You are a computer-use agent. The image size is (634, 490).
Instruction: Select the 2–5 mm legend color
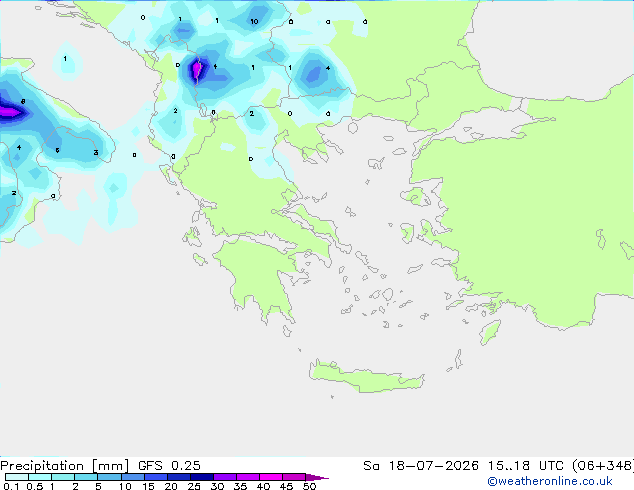click(86, 477)
